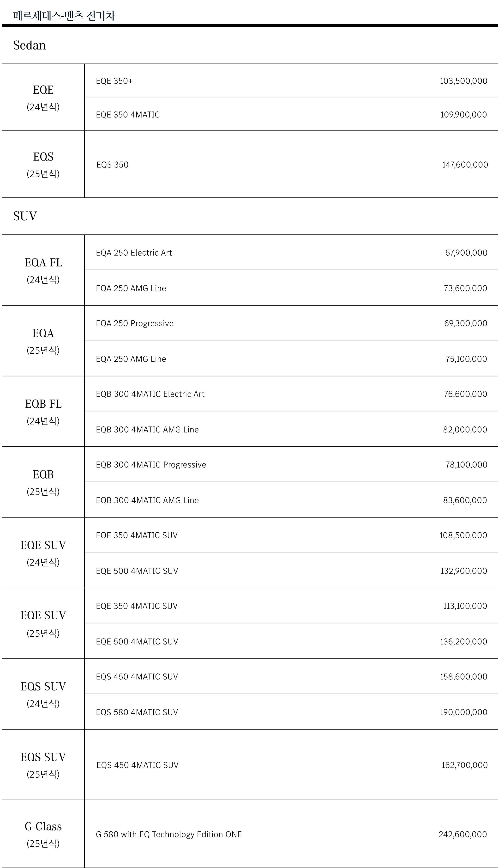Select the EQE 350 4MATIC row
The height and width of the screenshot is (868, 498).
tap(291, 114)
